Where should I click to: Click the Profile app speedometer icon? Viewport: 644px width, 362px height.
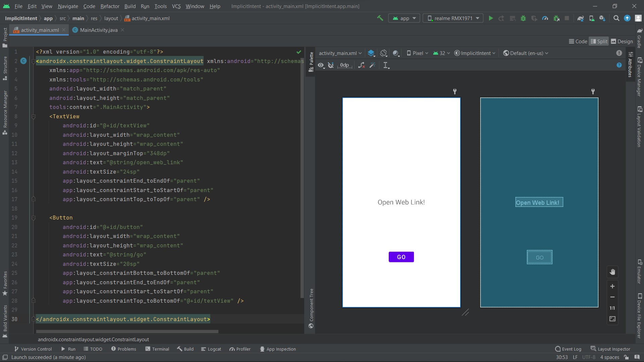point(545,18)
